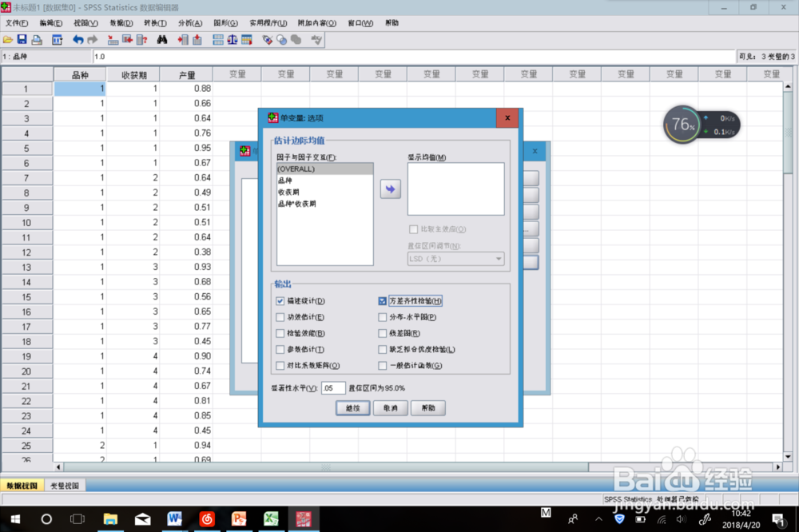
Task: Open the 转换(T) menu
Action: [x=155, y=23]
